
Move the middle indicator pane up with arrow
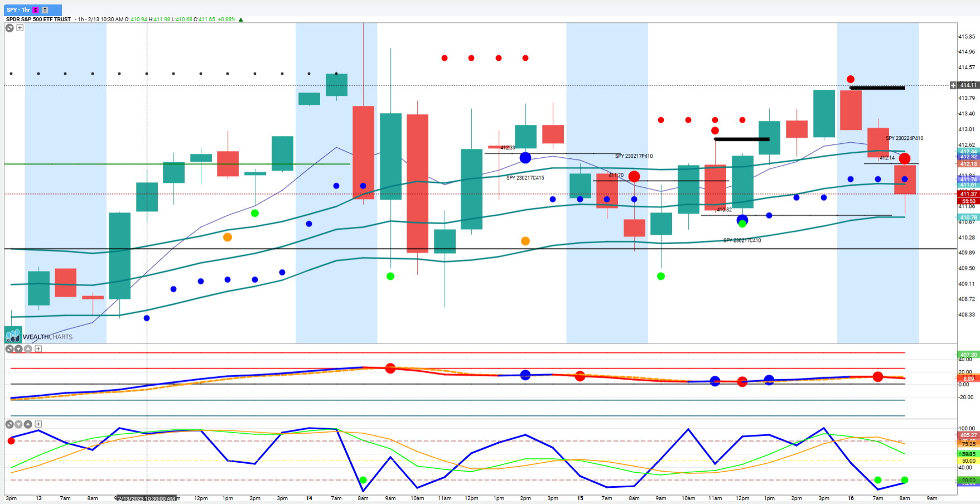point(28,349)
